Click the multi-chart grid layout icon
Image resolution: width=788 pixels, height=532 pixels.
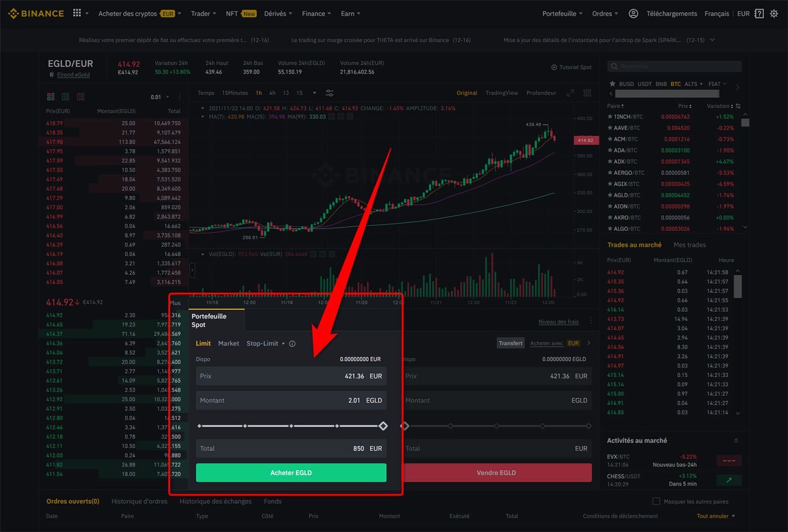[587, 93]
